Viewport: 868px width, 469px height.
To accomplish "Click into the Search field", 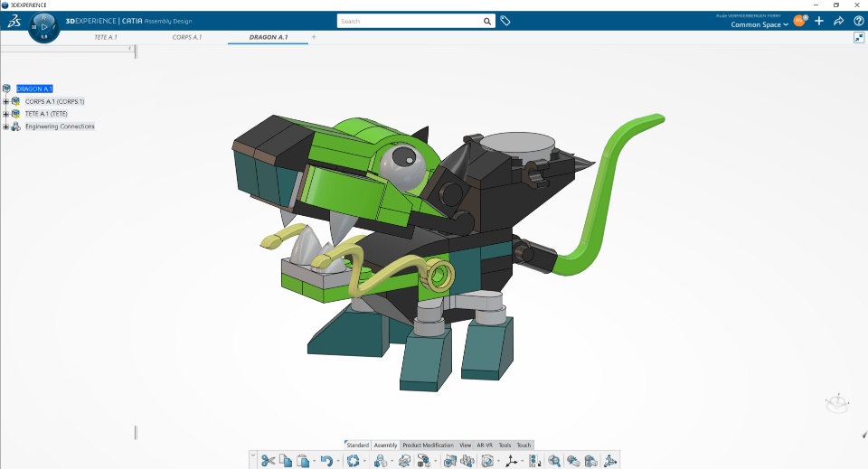I will (410, 21).
